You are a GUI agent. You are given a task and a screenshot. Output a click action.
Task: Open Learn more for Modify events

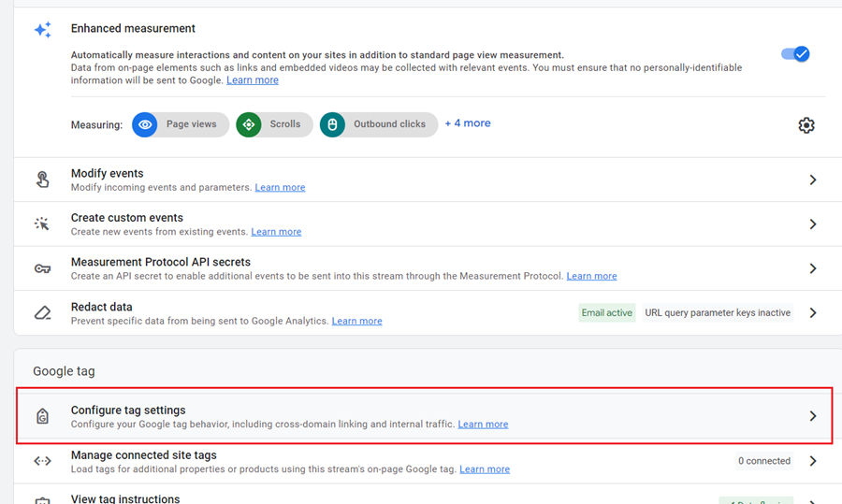click(x=280, y=187)
